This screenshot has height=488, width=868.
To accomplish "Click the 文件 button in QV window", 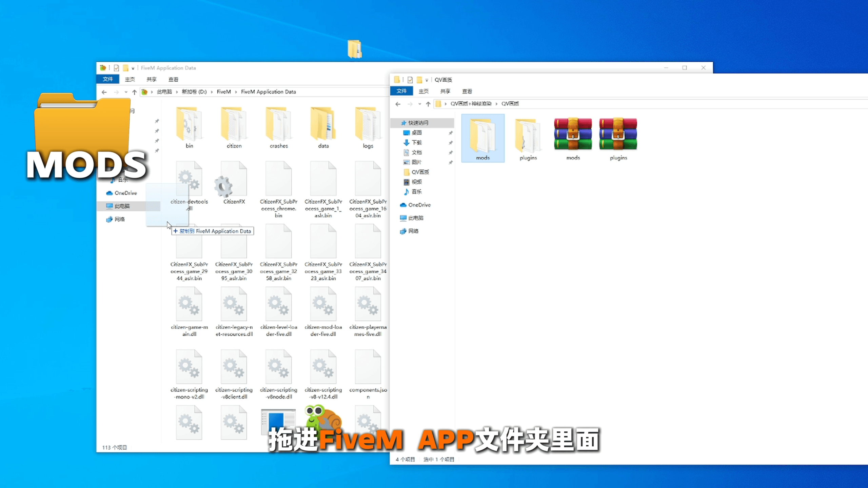I will coord(401,91).
